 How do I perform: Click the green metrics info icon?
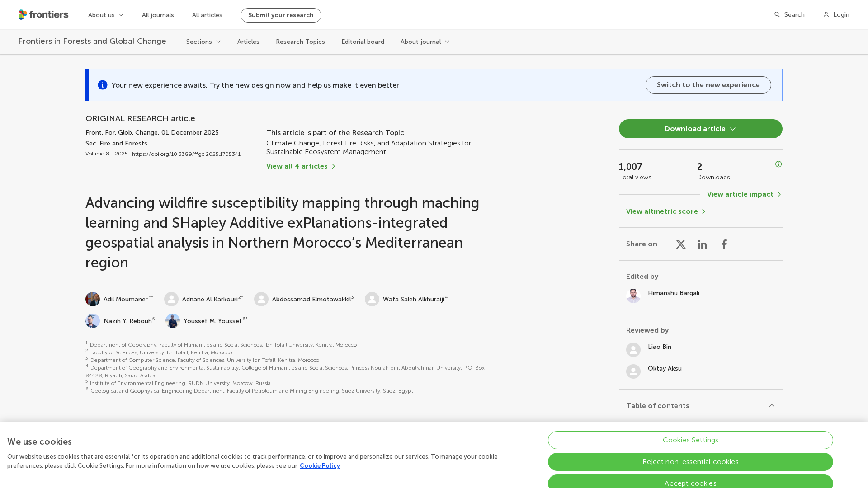coord(778,164)
